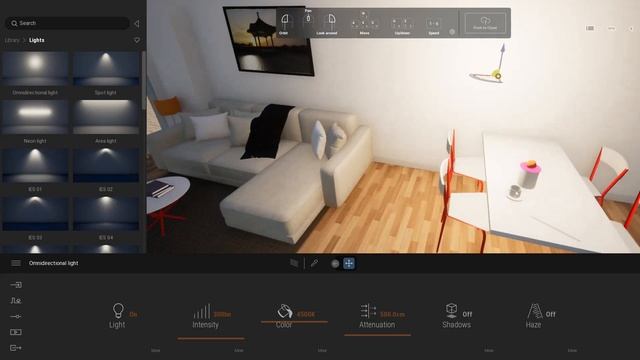
Task: Click the round gray tool beside the move tool
Action: coord(335,264)
